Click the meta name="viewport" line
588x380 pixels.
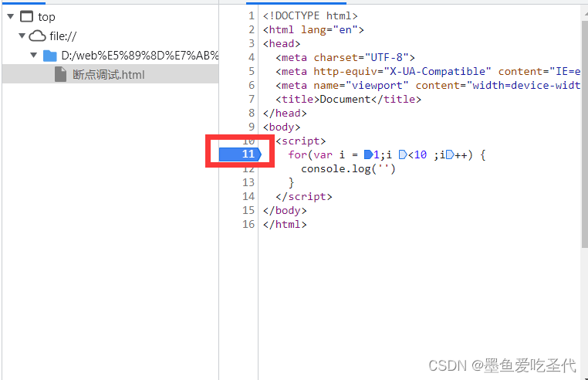pos(427,85)
